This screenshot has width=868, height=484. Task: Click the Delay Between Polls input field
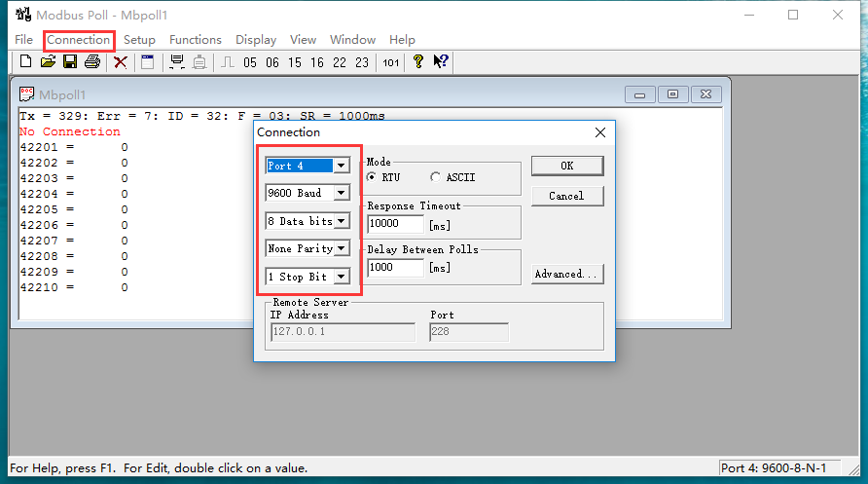point(395,268)
